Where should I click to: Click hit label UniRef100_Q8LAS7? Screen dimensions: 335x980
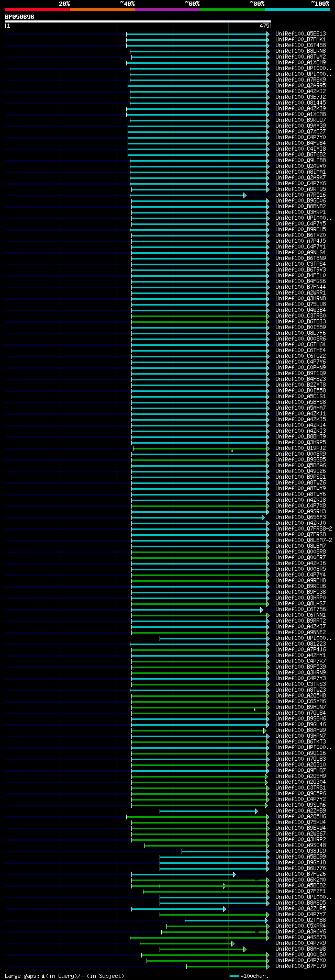[x=300, y=604]
